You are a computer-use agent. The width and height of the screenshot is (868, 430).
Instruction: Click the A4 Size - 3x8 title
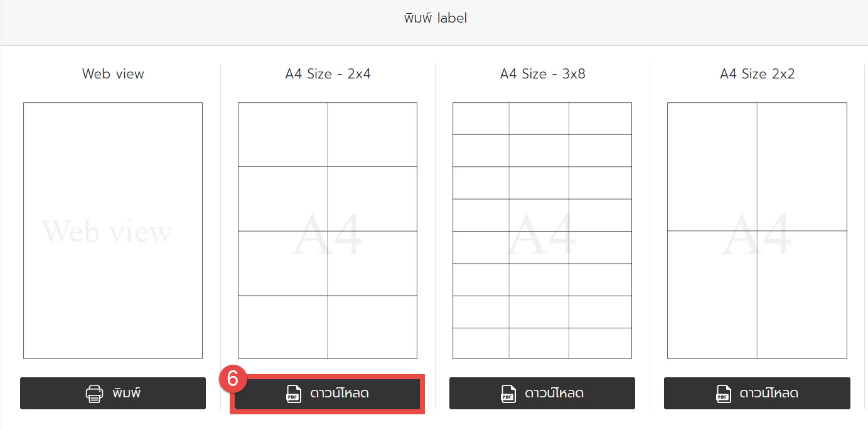pyautogui.click(x=542, y=74)
